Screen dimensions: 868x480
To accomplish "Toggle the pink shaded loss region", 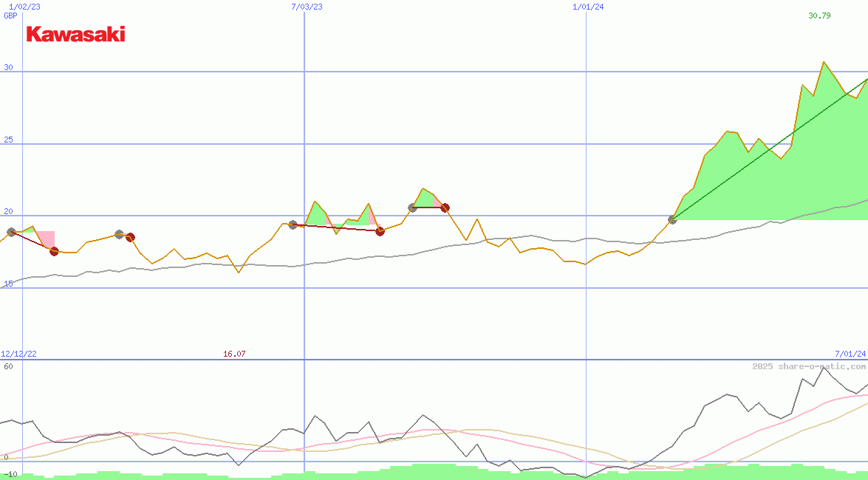I will coord(46,238).
